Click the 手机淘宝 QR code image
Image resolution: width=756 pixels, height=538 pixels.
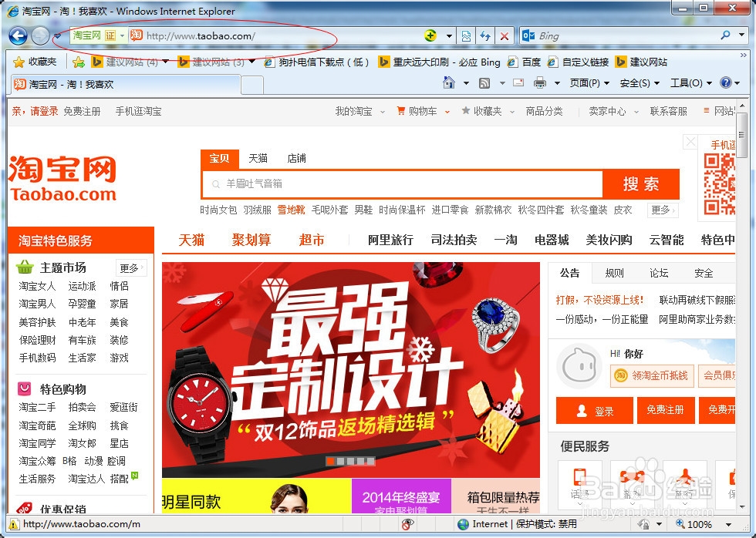(719, 183)
